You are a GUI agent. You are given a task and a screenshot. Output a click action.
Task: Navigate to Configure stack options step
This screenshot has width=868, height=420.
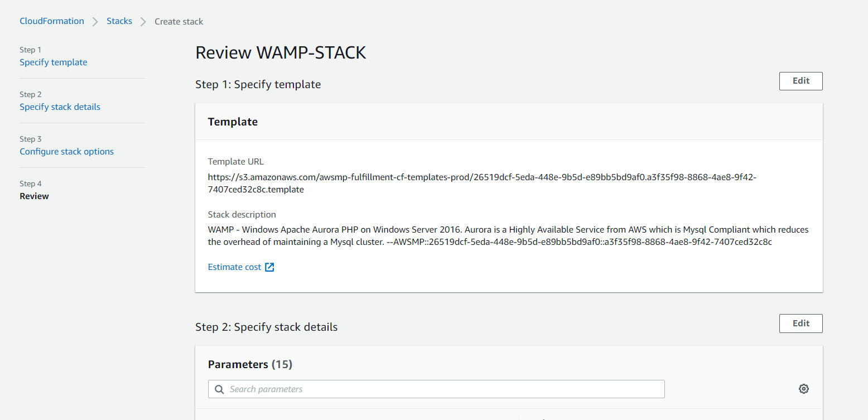(x=67, y=152)
